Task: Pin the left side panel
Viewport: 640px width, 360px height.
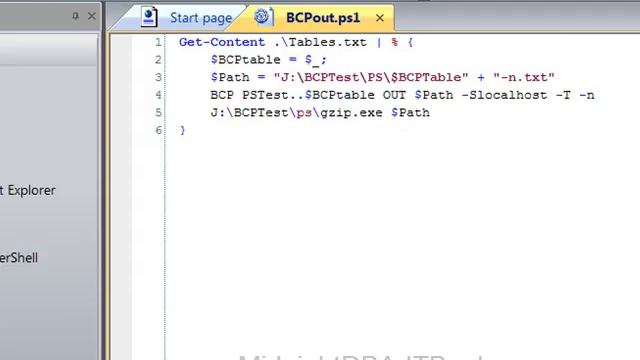Action: (76, 16)
